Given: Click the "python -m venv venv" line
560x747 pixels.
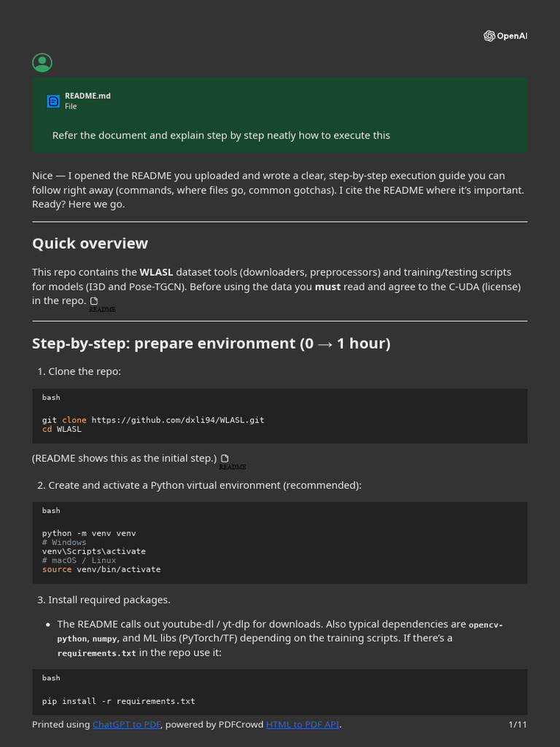Looking at the screenshot, I should 89,533.
